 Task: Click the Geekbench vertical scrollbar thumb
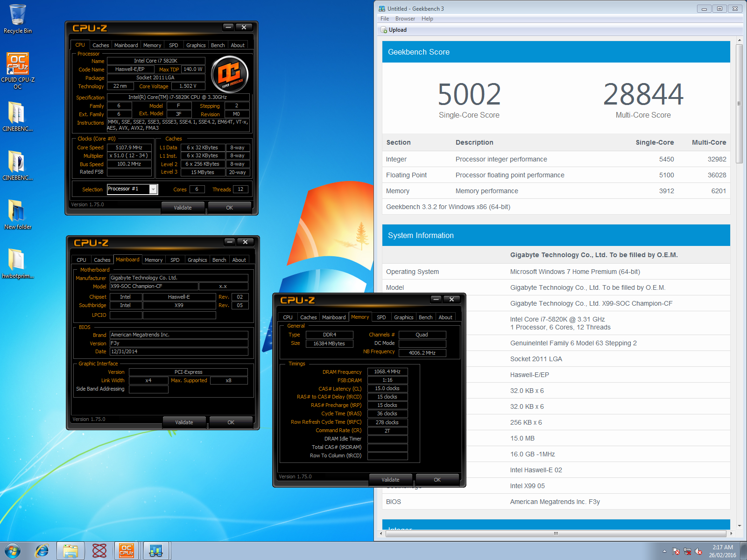pos(739,104)
